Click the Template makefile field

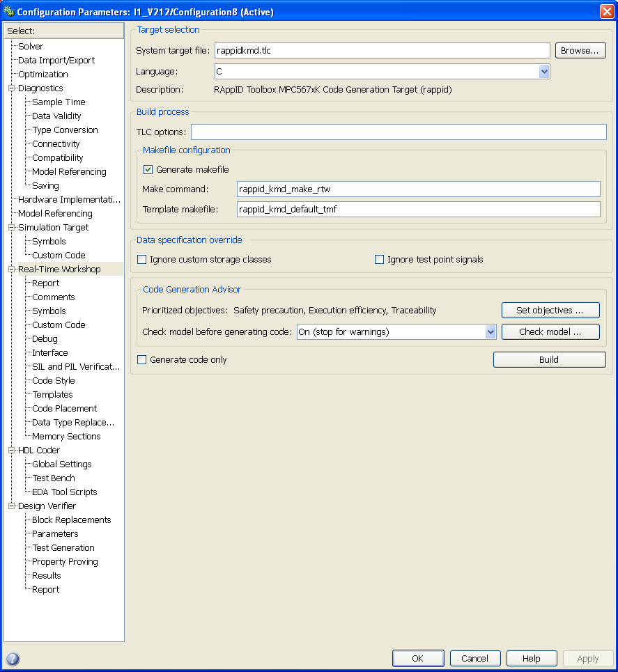pyautogui.click(x=418, y=209)
